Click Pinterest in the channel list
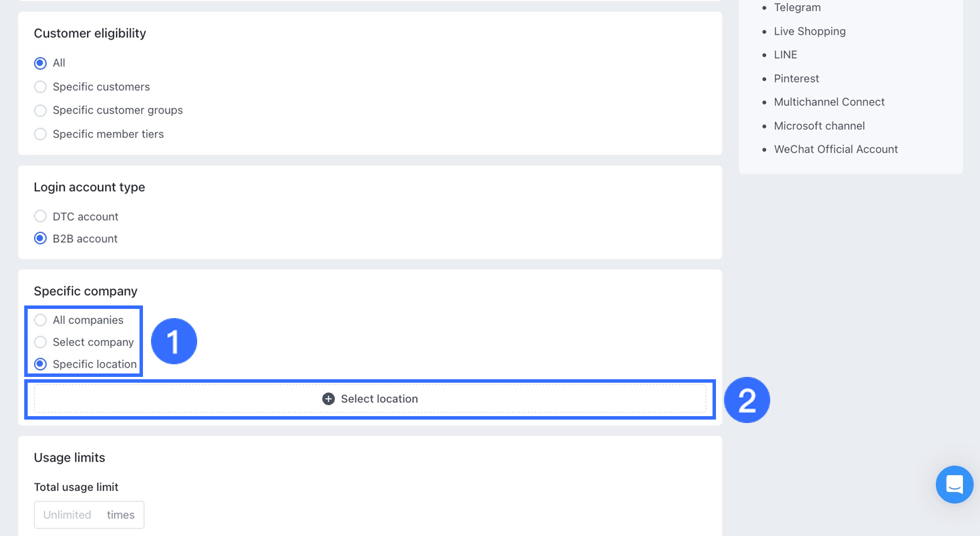The height and width of the screenshot is (536, 980). coord(796,78)
